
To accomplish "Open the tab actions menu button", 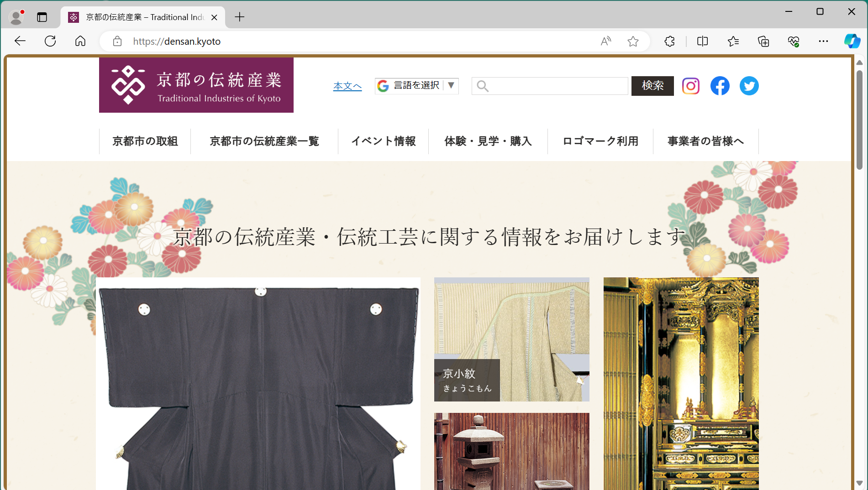I will point(42,17).
